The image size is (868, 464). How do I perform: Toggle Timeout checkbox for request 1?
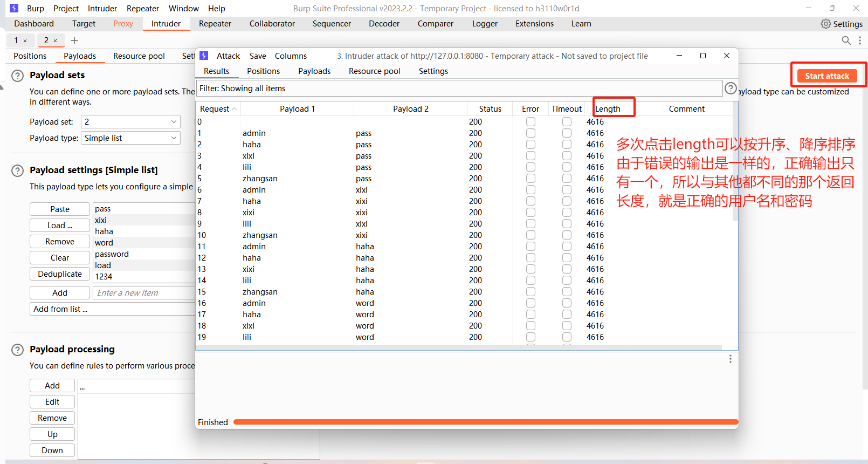click(x=567, y=133)
